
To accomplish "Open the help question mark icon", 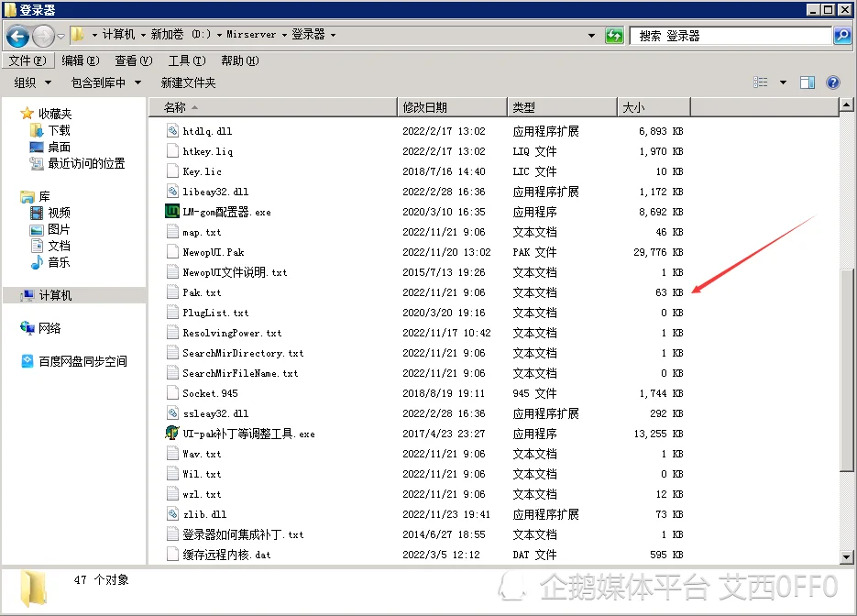I will 833,82.
